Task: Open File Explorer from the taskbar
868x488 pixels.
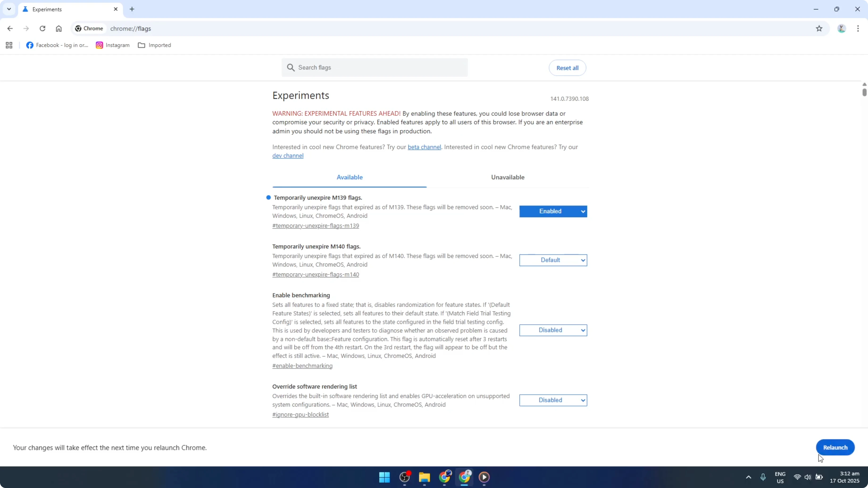Action: (424, 477)
